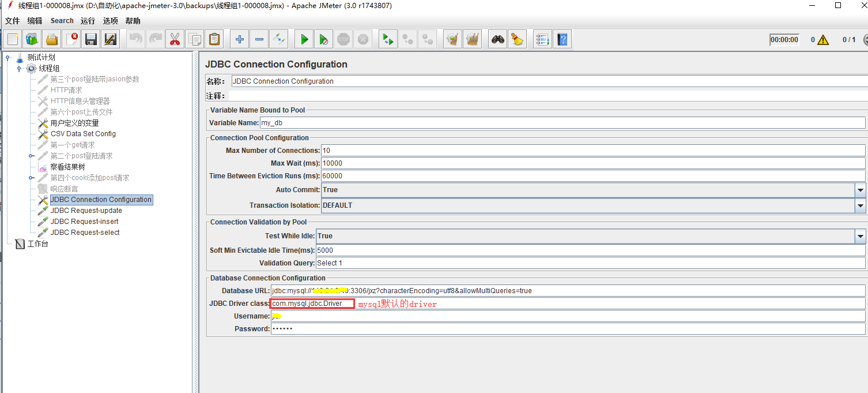Open the 文件 menu
This screenshot has height=393, width=868.
13,21
